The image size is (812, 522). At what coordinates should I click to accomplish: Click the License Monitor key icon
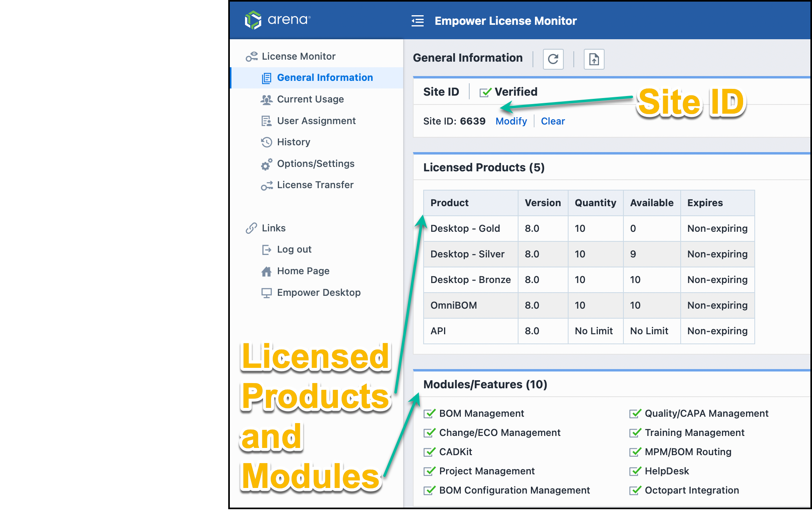pyautogui.click(x=251, y=56)
